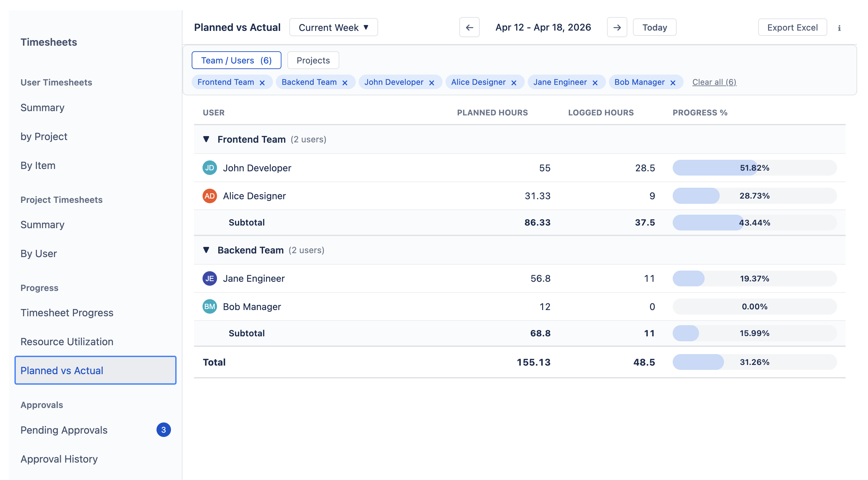The width and height of the screenshot is (868, 480).
Task: Open the info tooltip icon near Export Excel
Action: pos(839,28)
